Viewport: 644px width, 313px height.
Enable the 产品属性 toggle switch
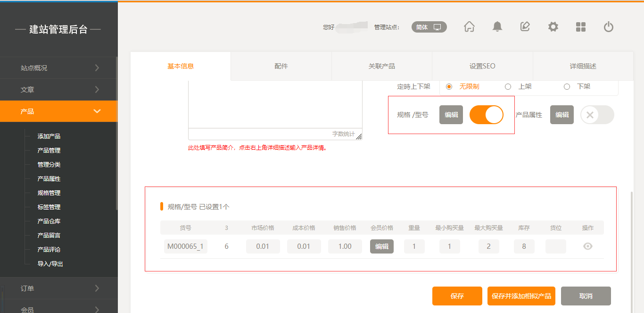[597, 115]
